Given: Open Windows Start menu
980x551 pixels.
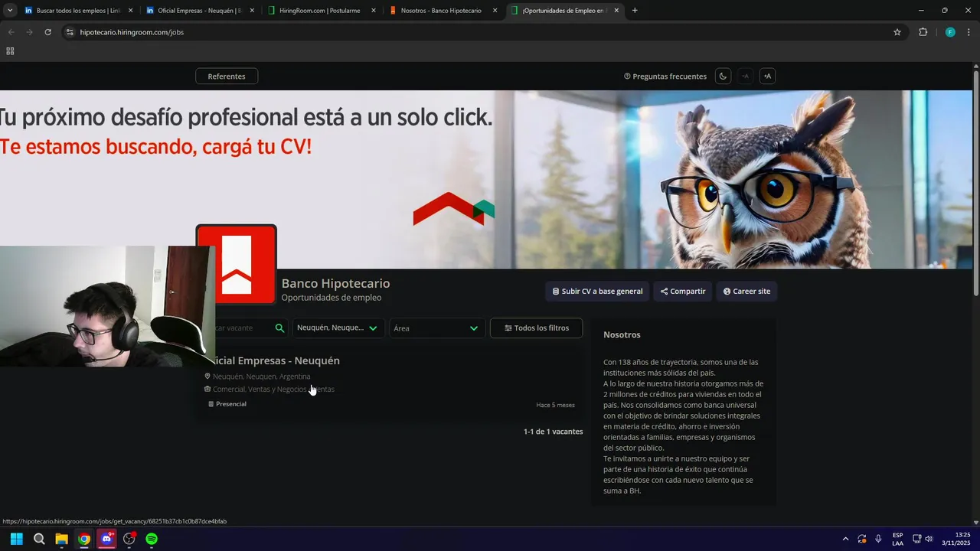Looking at the screenshot, I should [x=16, y=539].
